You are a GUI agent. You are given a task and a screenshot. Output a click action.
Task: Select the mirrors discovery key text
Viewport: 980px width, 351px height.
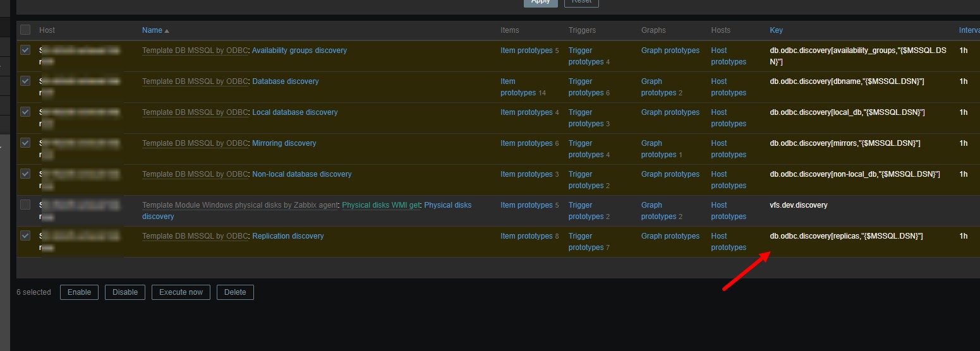coord(845,143)
